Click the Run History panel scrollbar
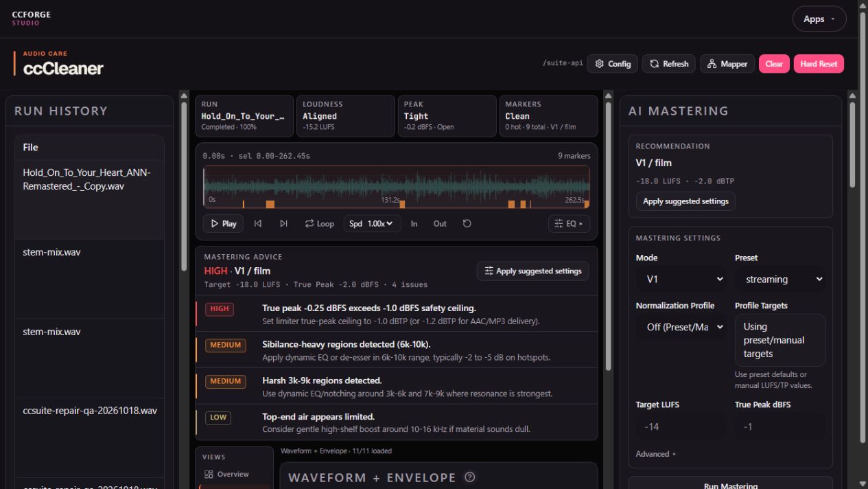This screenshot has width=868, height=489. point(184,185)
